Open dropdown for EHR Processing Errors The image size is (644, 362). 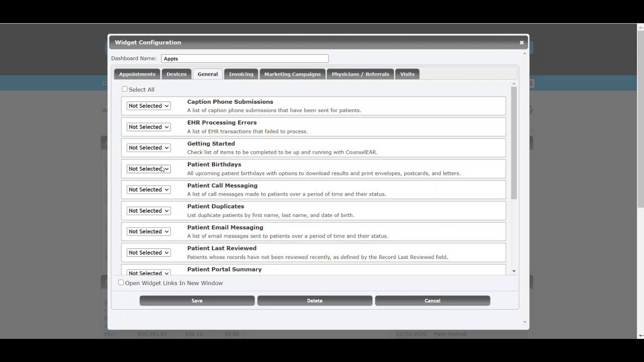coord(148,127)
